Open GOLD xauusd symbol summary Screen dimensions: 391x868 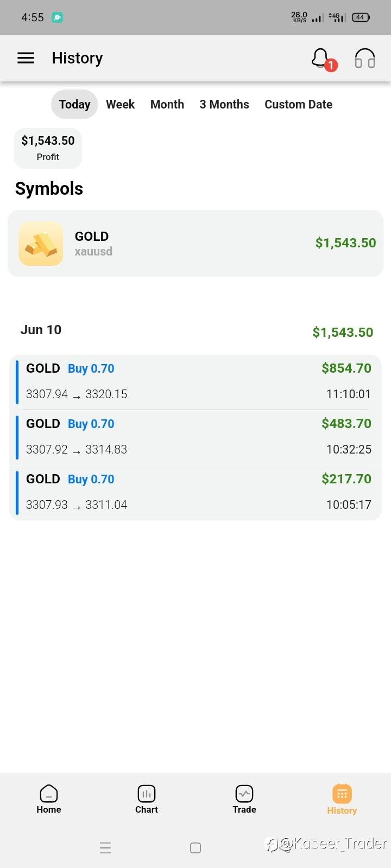(x=195, y=244)
